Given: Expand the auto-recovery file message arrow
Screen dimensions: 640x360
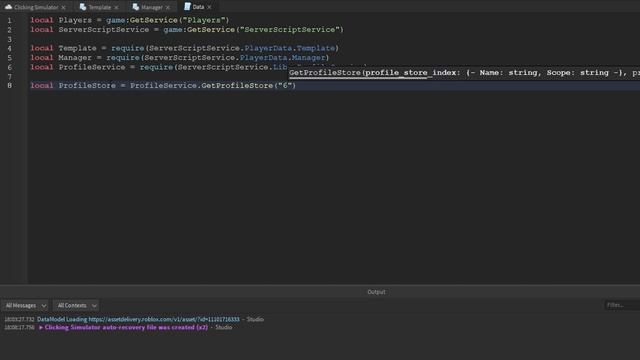Looking at the screenshot, I should tap(41, 327).
